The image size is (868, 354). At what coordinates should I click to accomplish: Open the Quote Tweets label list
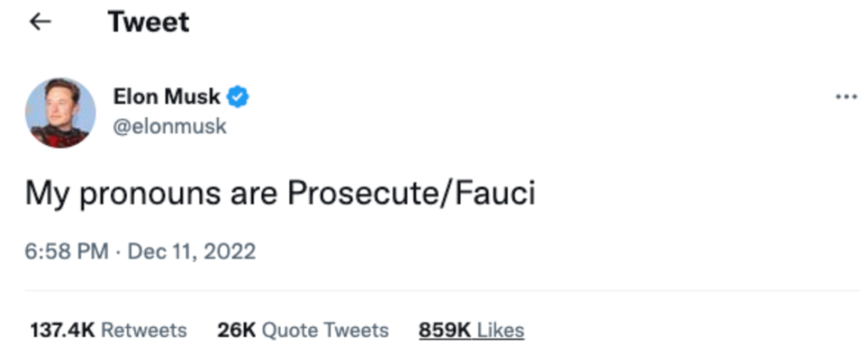point(325,331)
